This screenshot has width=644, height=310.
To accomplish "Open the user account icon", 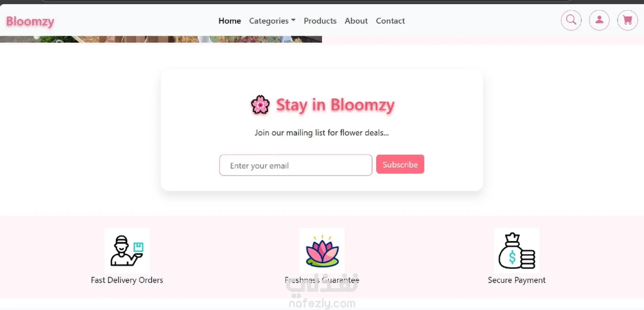I will pos(599,20).
